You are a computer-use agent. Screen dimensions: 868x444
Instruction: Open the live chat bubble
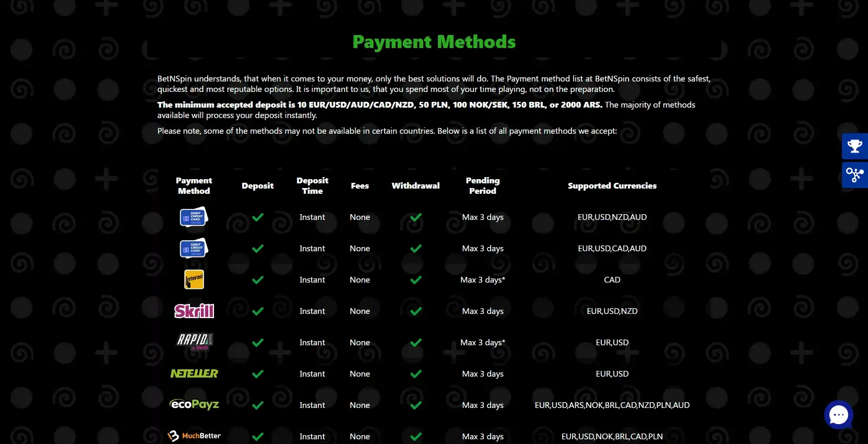point(838,415)
